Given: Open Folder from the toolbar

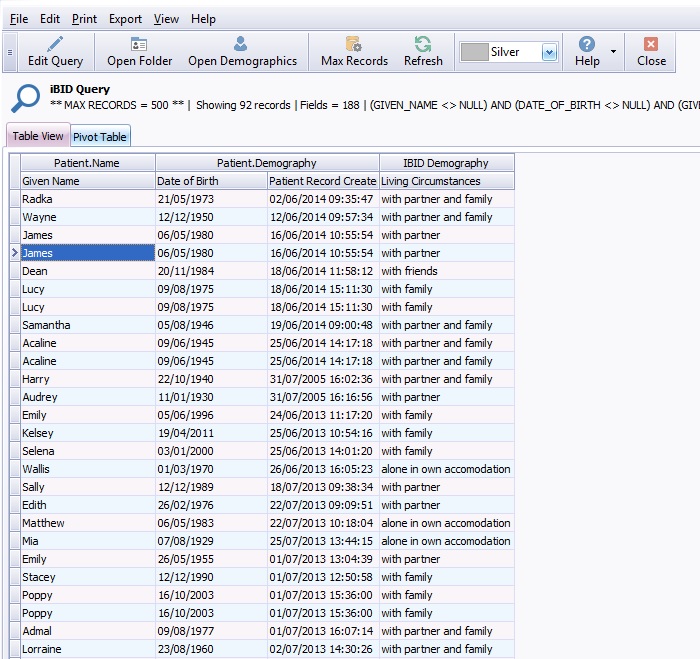Looking at the screenshot, I should pos(139,44).
